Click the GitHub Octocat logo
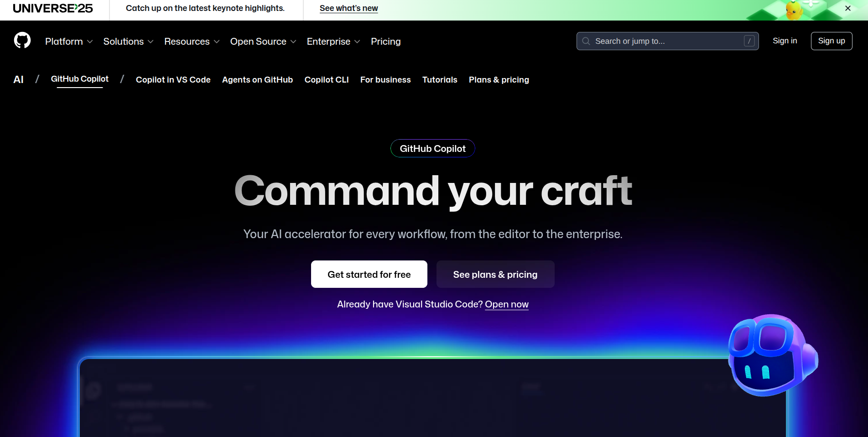Screen dimensions: 868x437 pos(22,41)
